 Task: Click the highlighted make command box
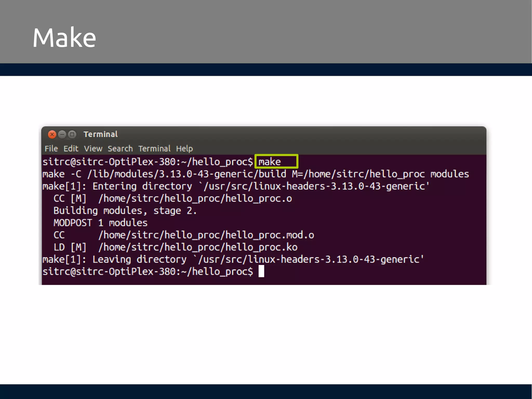[x=276, y=162]
